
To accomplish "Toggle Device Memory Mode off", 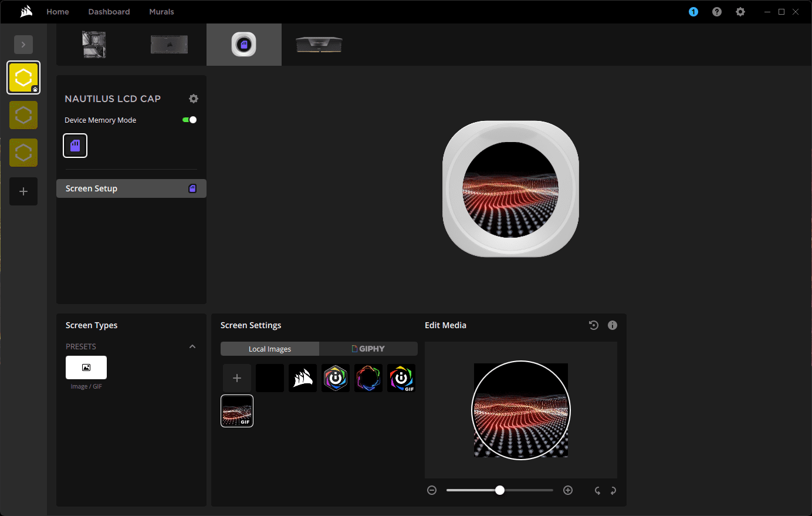I will pyautogui.click(x=188, y=119).
